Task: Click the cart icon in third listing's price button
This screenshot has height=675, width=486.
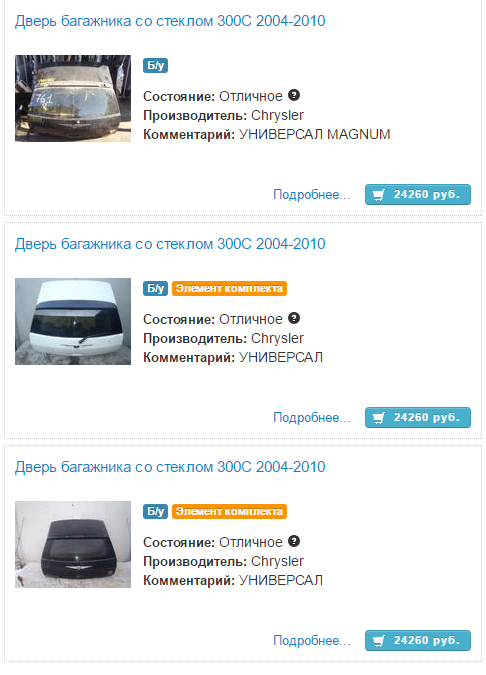Action: [x=378, y=641]
